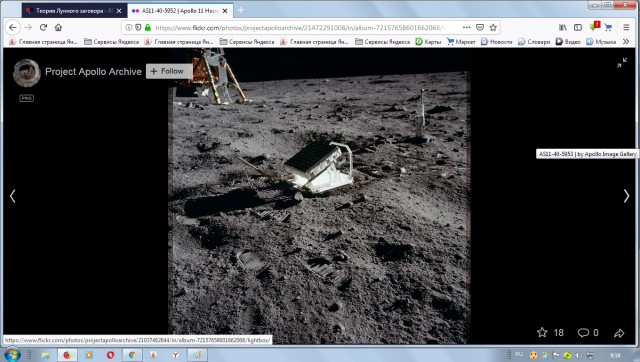Exit the lightbox with collapse arrows
This screenshot has height=362, width=640.
tap(622, 62)
